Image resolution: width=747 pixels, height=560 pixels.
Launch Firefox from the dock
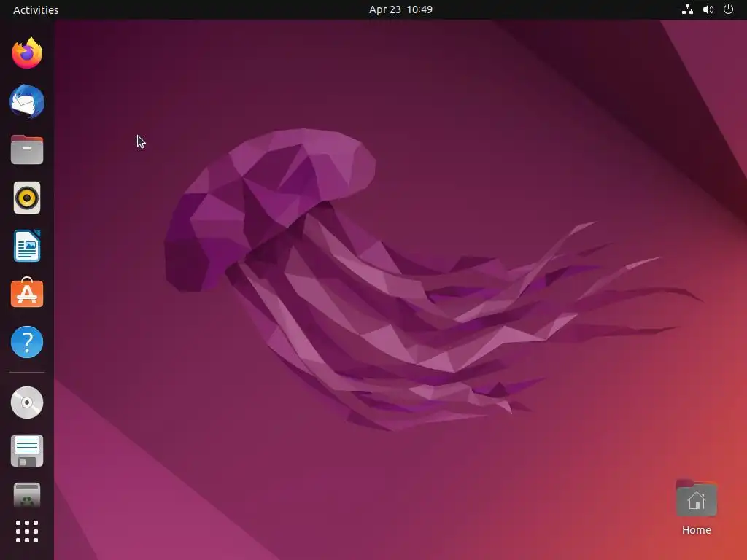27,52
